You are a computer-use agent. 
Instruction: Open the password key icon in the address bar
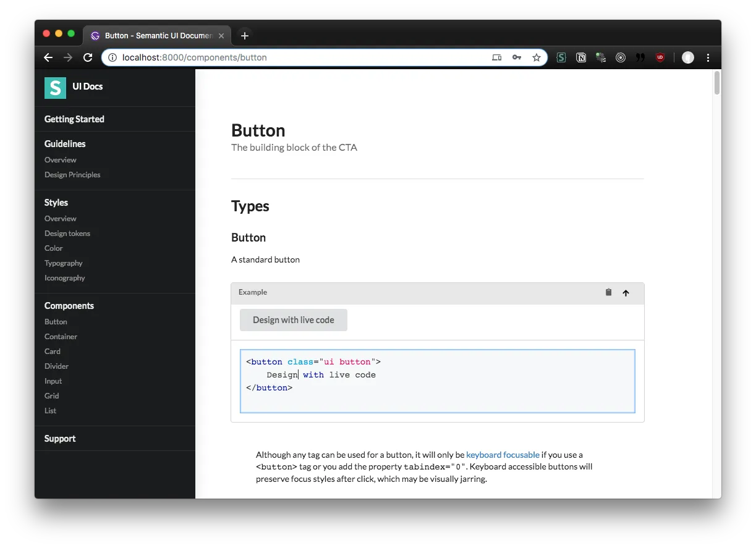517,57
